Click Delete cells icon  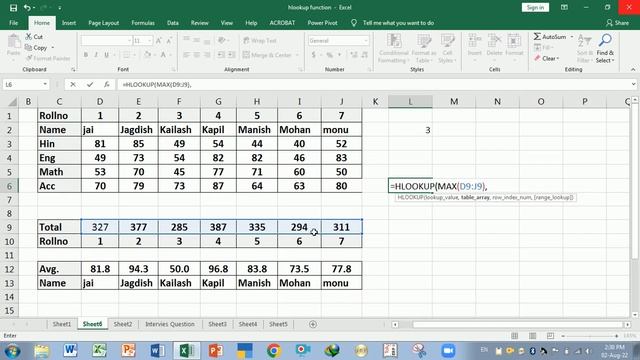494,41
